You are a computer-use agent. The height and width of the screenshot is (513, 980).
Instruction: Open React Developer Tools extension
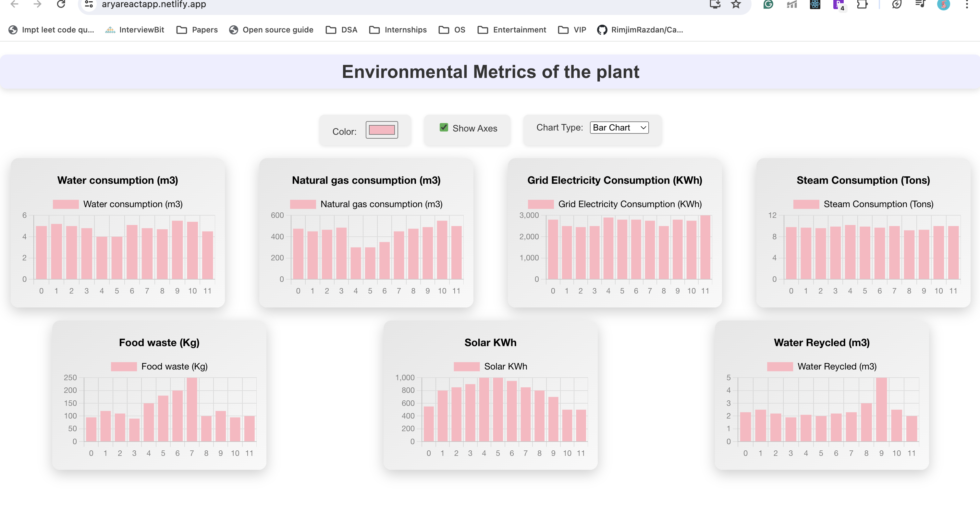[815, 4]
